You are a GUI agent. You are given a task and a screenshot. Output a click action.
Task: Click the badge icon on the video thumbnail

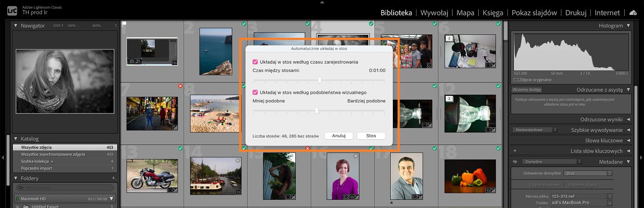(x=175, y=63)
